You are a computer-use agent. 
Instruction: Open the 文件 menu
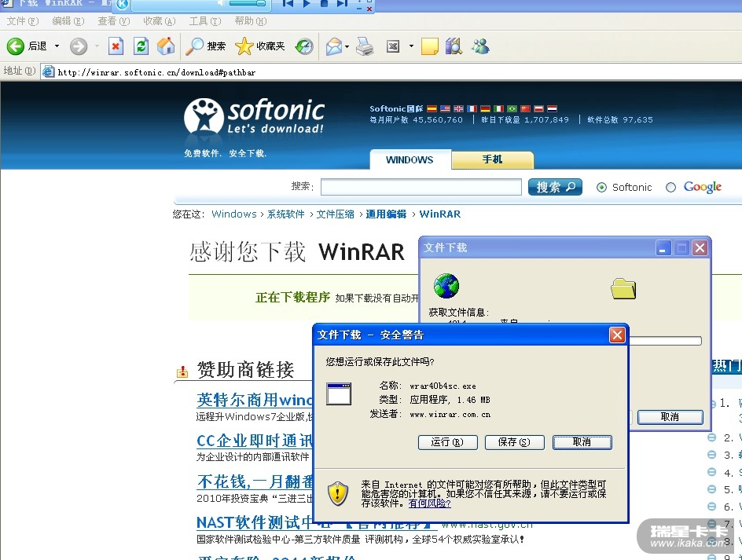coord(22,21)
